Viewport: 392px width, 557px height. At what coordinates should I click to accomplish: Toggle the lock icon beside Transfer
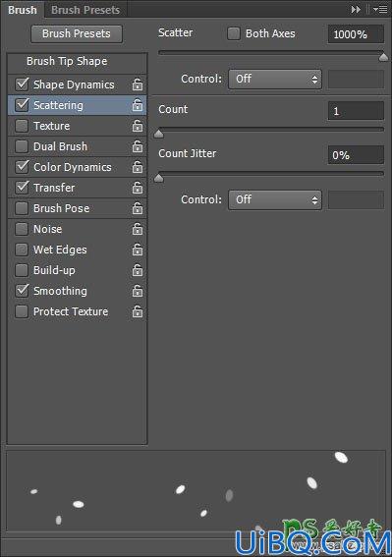click(138, 188)
